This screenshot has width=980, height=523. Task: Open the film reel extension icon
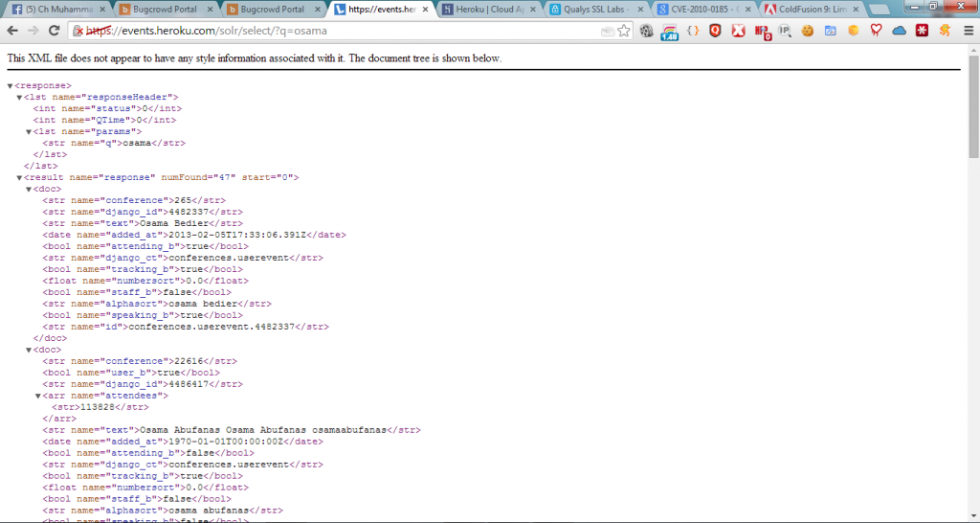(x=647, y=31)
